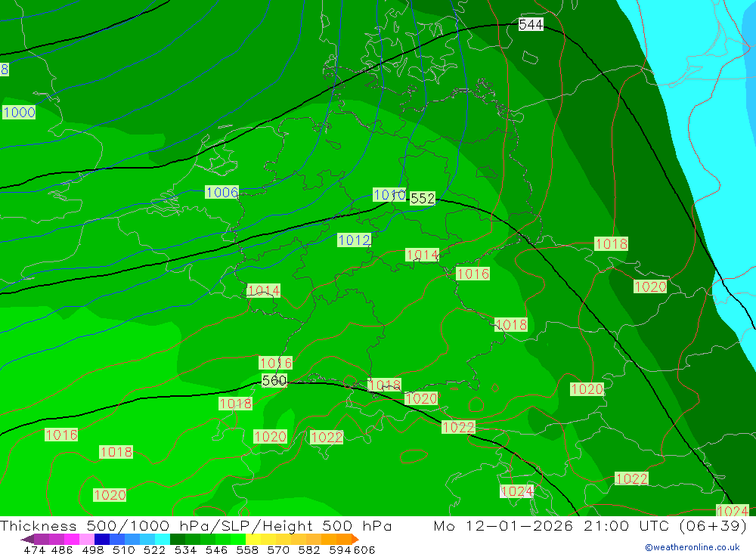Select the blue 1006 pressure label
756x554 pixels.
coord(222,193)
